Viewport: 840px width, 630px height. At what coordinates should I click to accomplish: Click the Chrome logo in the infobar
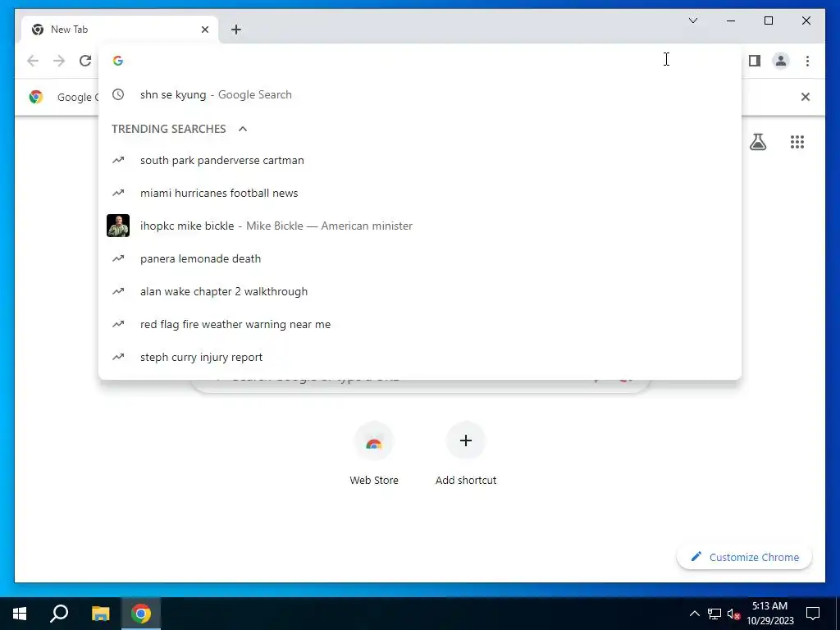point(36,97)
